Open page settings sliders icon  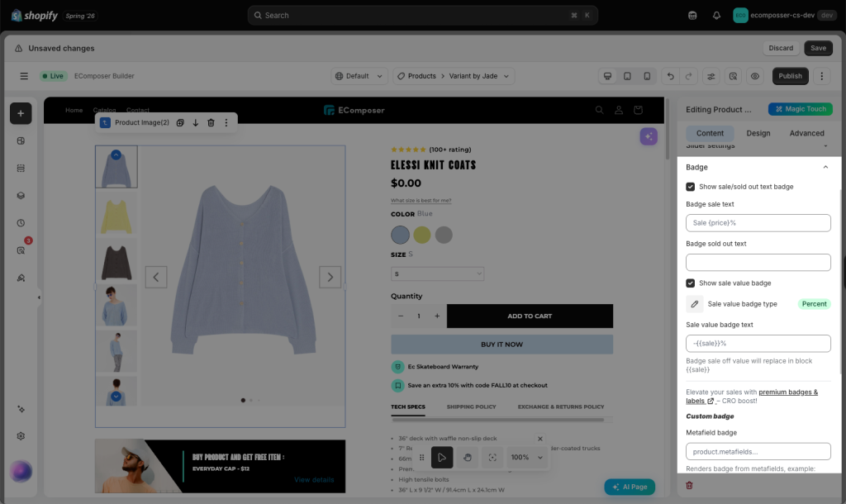pyautogui.click(x=711, y=76)
